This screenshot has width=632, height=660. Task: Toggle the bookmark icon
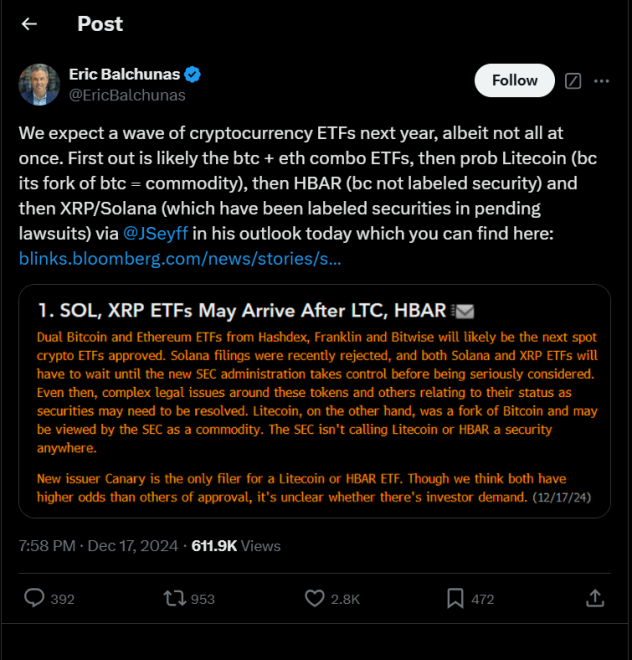point(455,598)
